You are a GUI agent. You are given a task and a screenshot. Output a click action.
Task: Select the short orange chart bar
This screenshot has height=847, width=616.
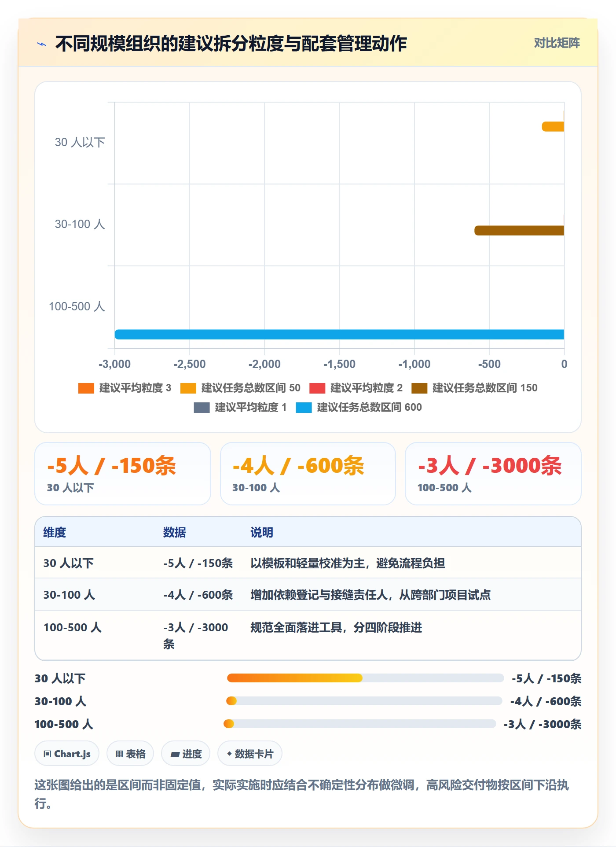(553, 126)
